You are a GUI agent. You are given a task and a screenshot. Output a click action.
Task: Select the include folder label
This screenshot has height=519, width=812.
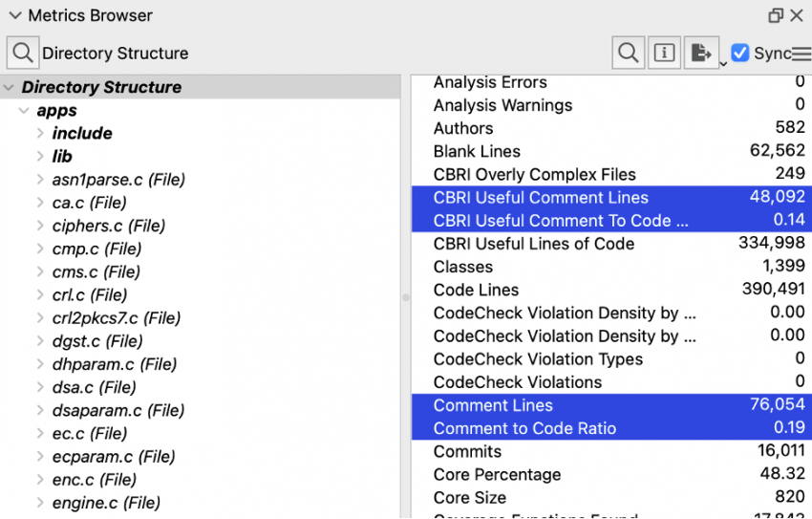click(x=82, y=133)
